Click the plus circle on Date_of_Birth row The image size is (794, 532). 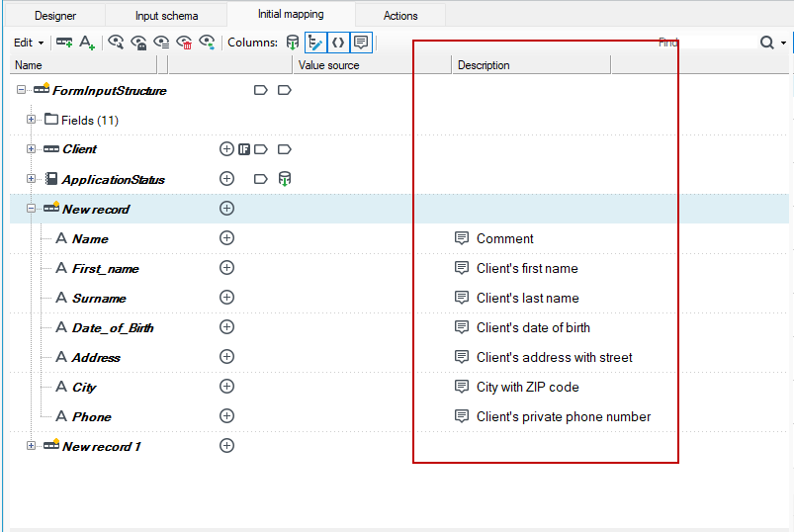click(226, 327)
